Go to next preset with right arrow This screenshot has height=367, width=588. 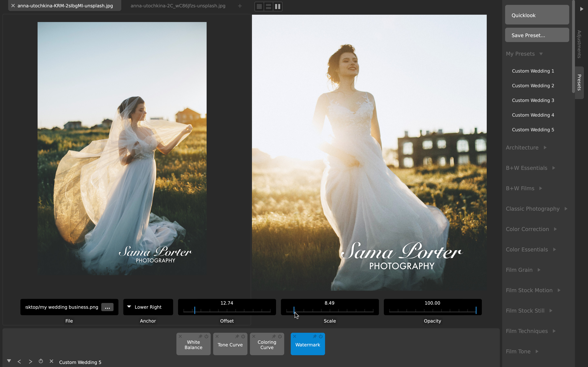pos(30,362)
